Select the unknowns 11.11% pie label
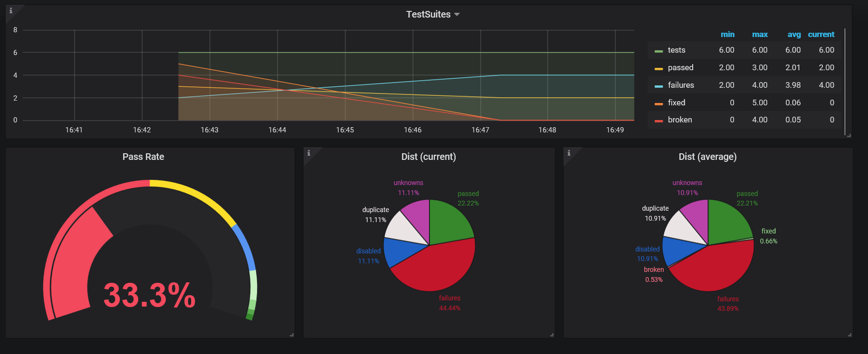The height and width of the screenshot is (354, 868). tap(408, 187)
